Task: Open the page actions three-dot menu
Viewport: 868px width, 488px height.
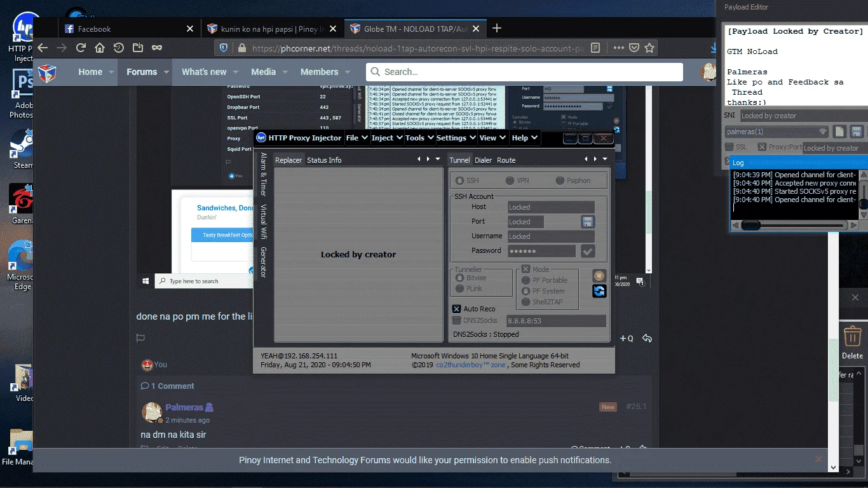Action: pyautogui.click(x=618, y=48)
